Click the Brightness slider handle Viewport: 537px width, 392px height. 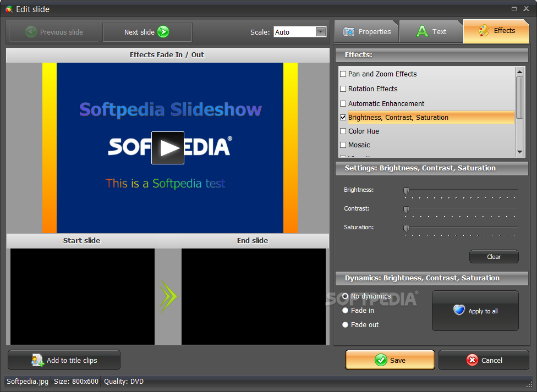pyautogui.click(x=406, y=191)
